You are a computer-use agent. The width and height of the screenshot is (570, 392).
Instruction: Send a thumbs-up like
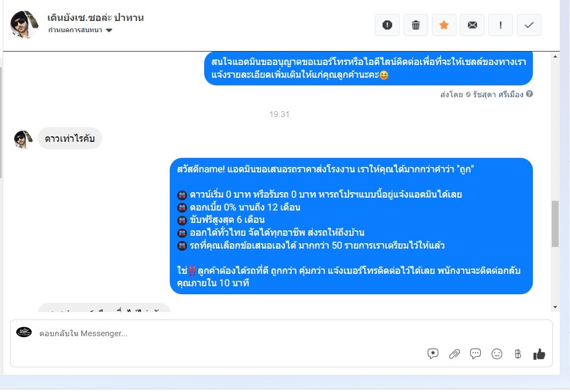539,354
